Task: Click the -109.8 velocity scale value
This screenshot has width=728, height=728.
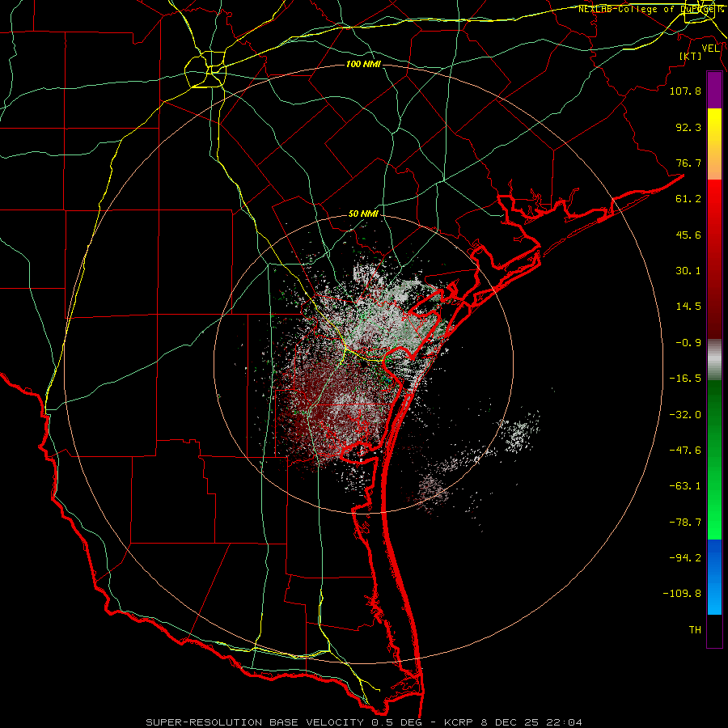Action: pos(682,594)
